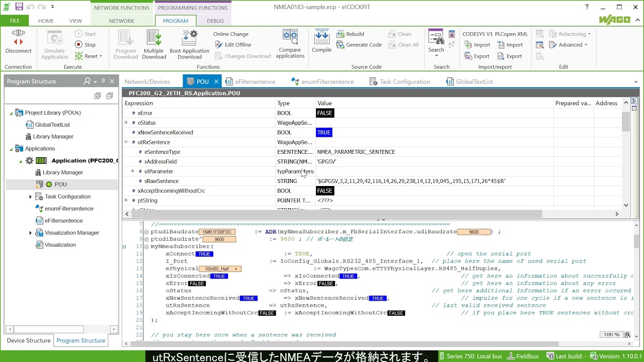The height and width of the screenshot is (362, 644).
Task: Select Library Manager under Project Library
Action: coord(53,137)
